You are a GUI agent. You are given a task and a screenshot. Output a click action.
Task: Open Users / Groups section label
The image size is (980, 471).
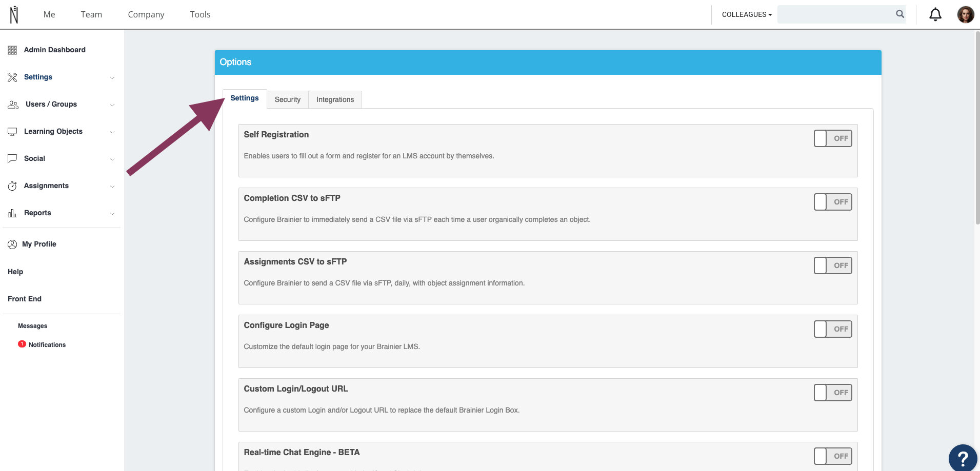tap(51, 104)
